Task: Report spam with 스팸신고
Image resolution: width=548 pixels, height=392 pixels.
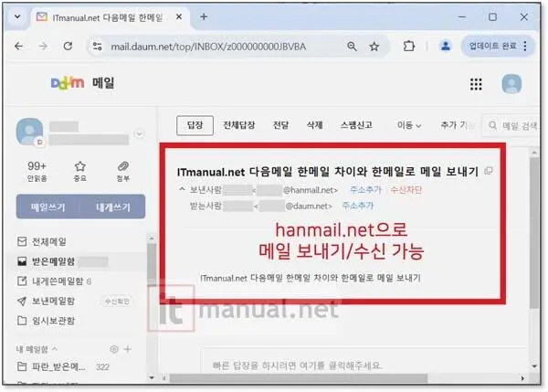Action: point(356,125)
